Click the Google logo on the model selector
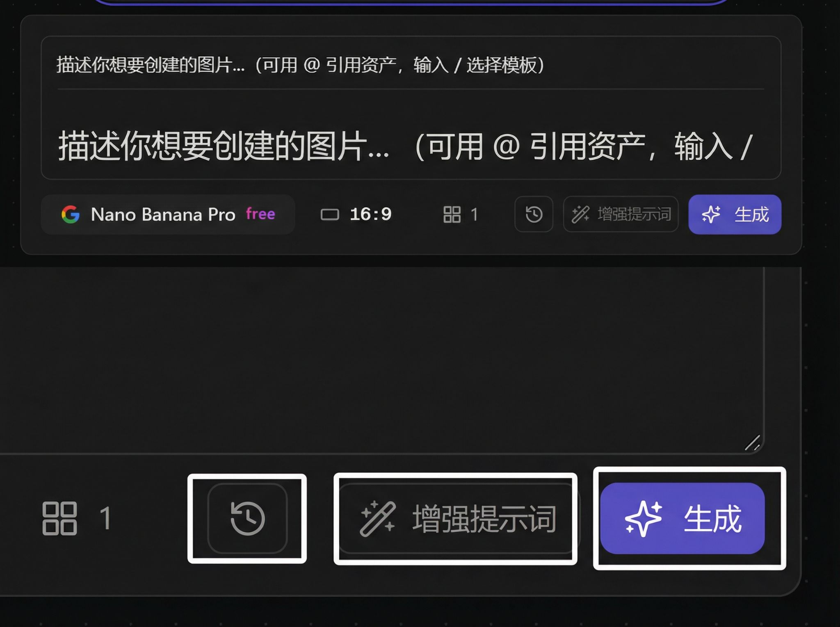This screenshot has height=627, width=840. click(71, 214)
